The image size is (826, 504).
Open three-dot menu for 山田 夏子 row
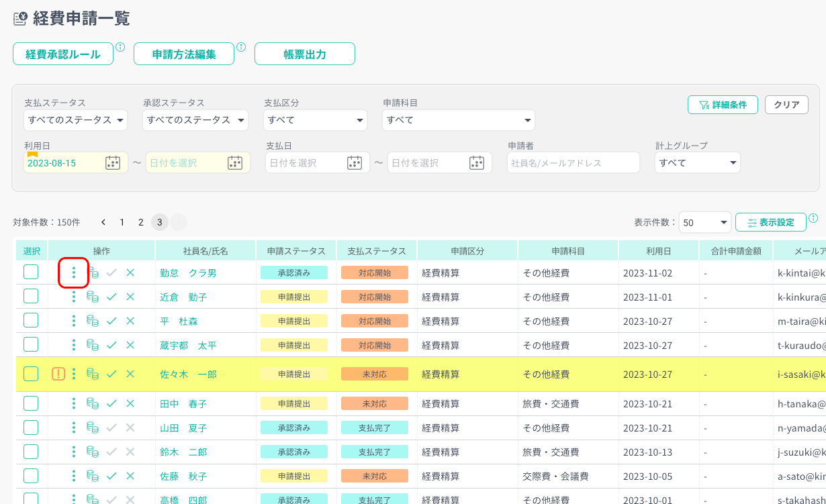(74, 427)
